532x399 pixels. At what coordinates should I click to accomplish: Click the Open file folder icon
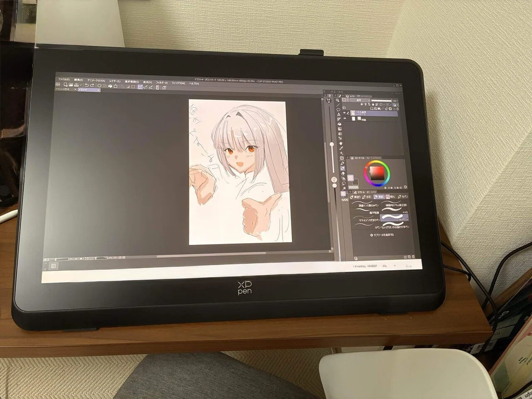(71, 85)
